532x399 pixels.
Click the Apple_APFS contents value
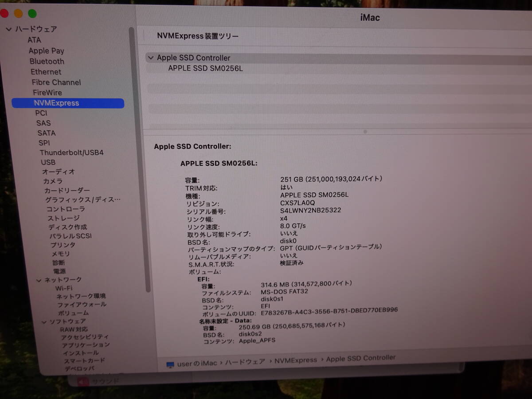[x=257, y=341]
